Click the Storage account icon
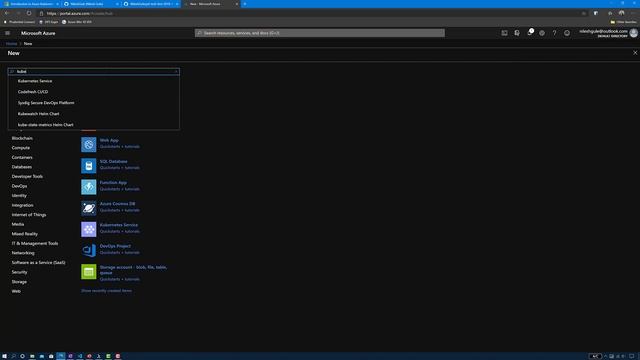 point(89,272)
